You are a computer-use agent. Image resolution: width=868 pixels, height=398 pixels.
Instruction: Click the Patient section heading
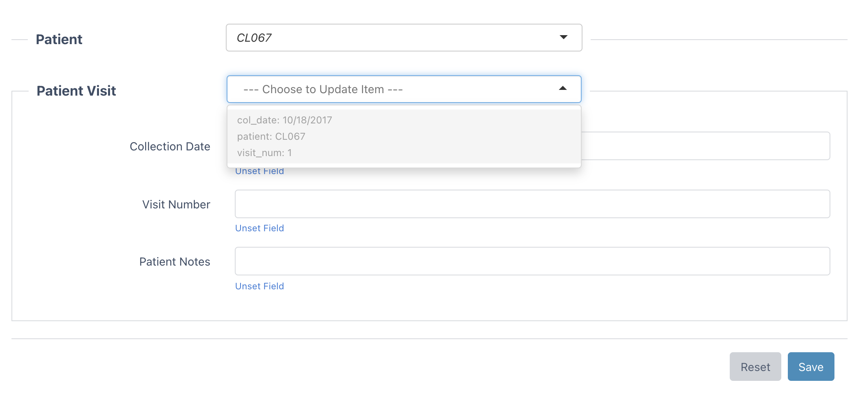click(59, 39)
